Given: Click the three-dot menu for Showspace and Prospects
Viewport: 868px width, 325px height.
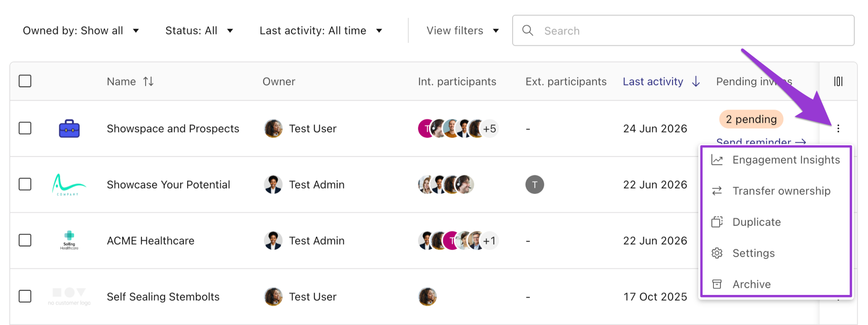Looking at the screenshot, I should click(x=838, y=129).
